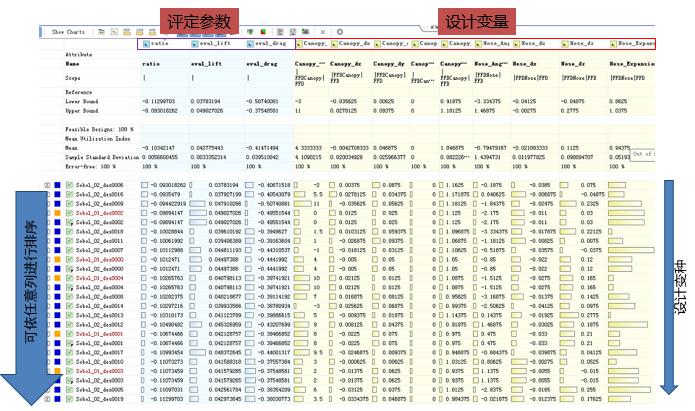Image resolution: width=695 pixels, height=411 pixels.
Task: Click orange color swatch of Sobol_01_des0004
Action: click(x=58, y=278)
